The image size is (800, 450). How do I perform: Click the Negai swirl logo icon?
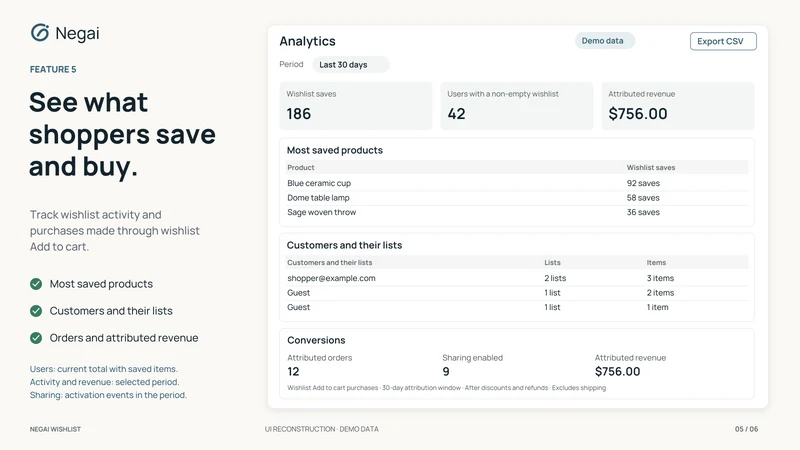coord(40,33)
